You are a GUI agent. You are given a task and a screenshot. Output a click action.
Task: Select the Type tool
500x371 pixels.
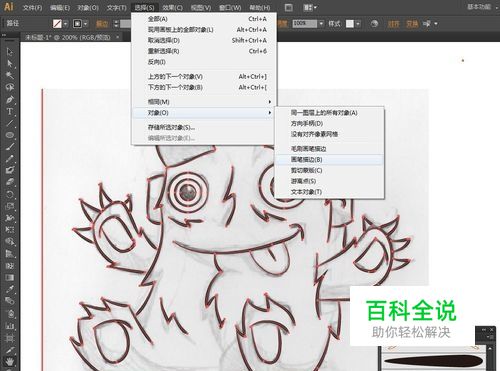pyautogui.click(x=9, y=111)
